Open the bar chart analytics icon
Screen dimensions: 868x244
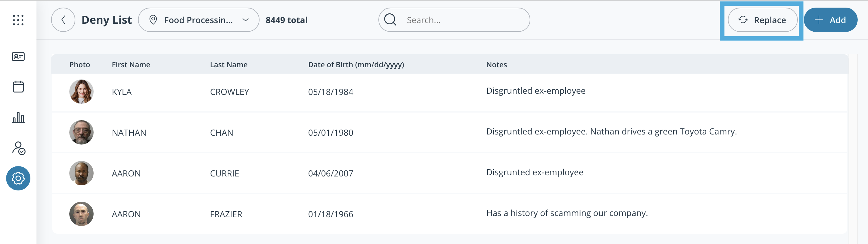pos(18,117)
